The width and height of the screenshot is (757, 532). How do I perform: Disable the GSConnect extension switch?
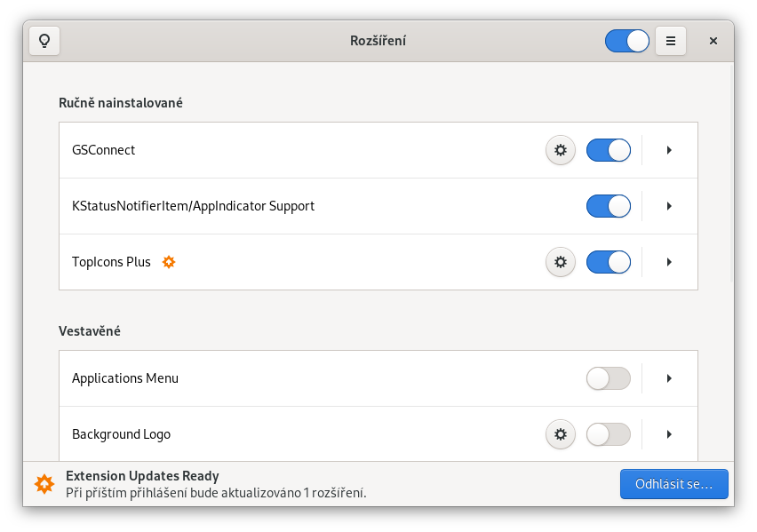coord(609,150)
